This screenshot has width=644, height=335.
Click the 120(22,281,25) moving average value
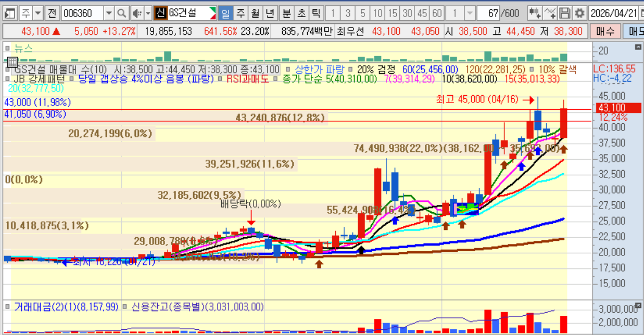(495, 69)
